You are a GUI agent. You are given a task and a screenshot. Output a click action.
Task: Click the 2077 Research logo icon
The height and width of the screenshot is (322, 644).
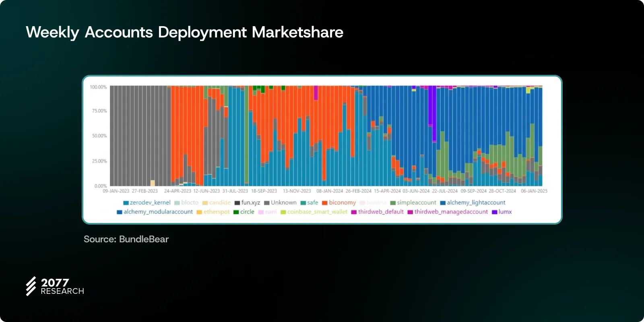click(31, 286)
